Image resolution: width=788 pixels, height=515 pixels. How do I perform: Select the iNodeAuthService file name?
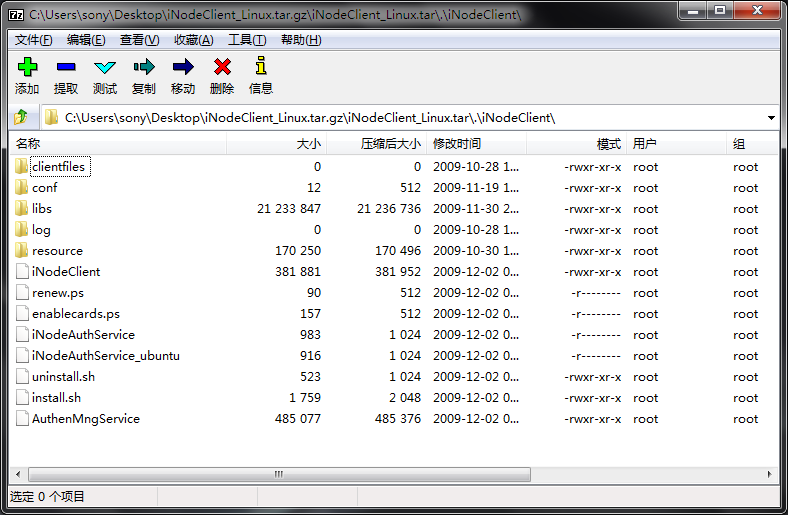83,335
